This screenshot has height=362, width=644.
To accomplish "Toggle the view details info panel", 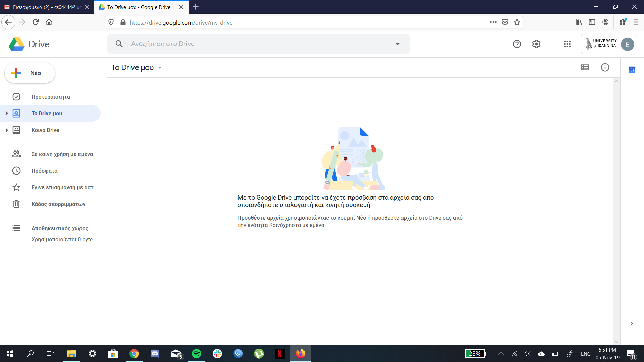I will click(x=605, y=67).
